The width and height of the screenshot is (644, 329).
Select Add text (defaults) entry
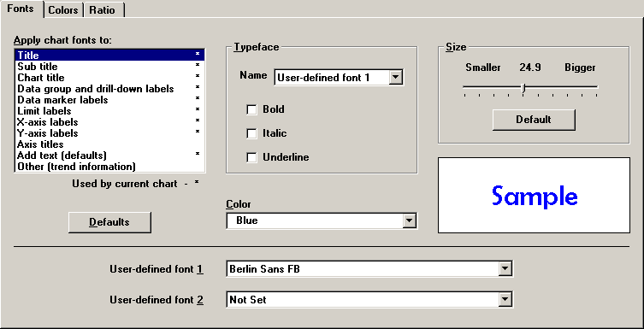[109, 155]
